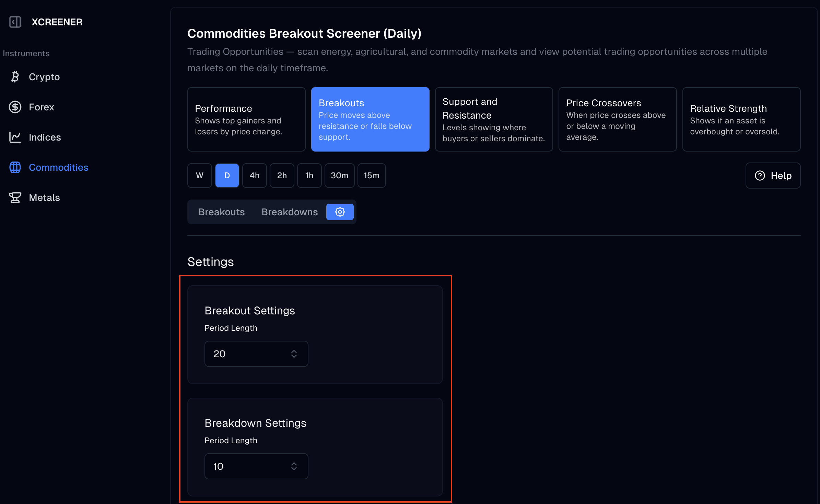Adjust Breakout Period Length stepper arrows

(294, 354)
